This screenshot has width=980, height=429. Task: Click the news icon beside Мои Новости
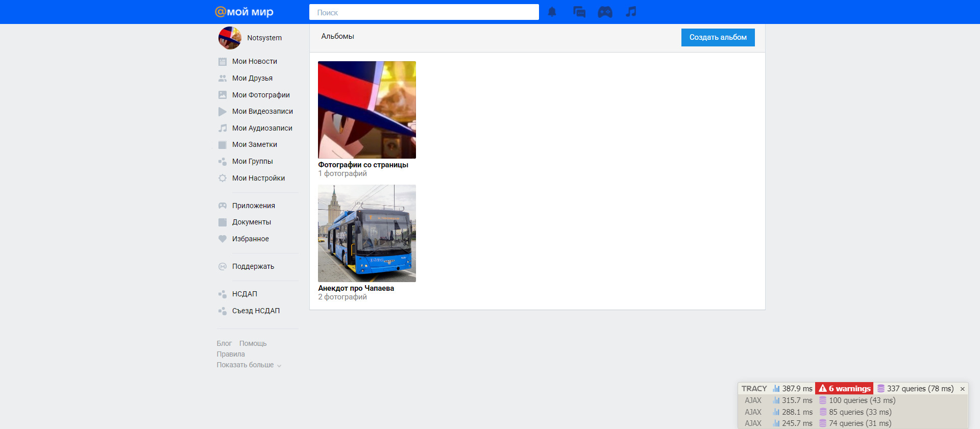(223, 62)
